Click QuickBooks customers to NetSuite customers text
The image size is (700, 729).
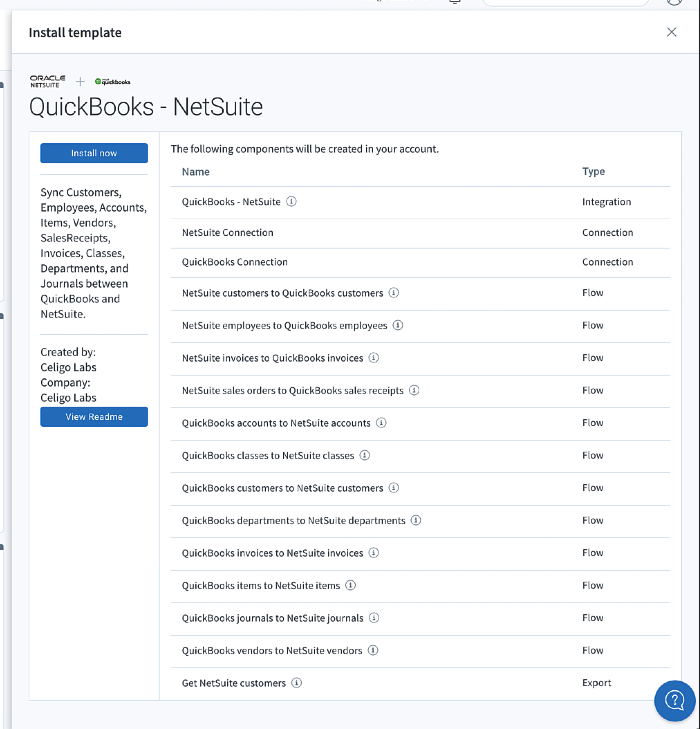pyautogui.click(x=282, y=488)
